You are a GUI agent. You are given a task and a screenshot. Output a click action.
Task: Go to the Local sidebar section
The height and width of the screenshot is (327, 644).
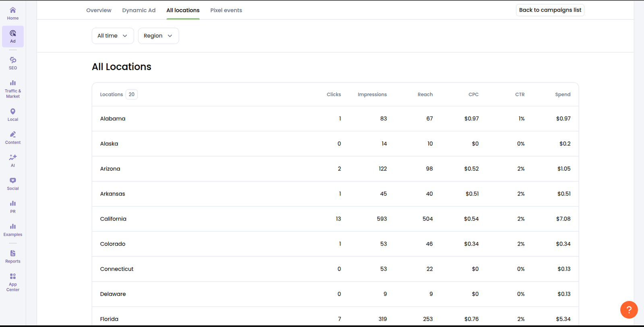click(x=13, y=114)
